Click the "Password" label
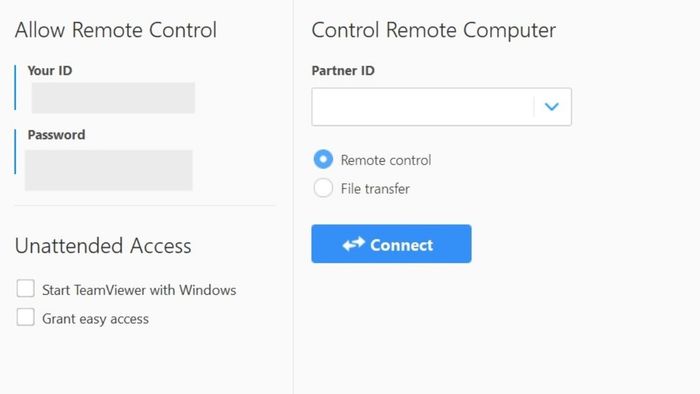 click(x=56, y=135)
